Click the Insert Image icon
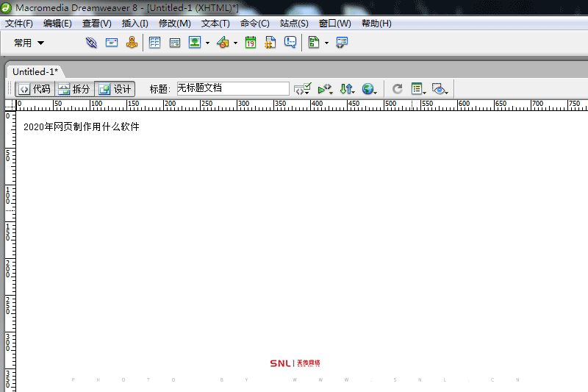The width and height of the screenshot is (588, 392). click(x=195, y=43)
